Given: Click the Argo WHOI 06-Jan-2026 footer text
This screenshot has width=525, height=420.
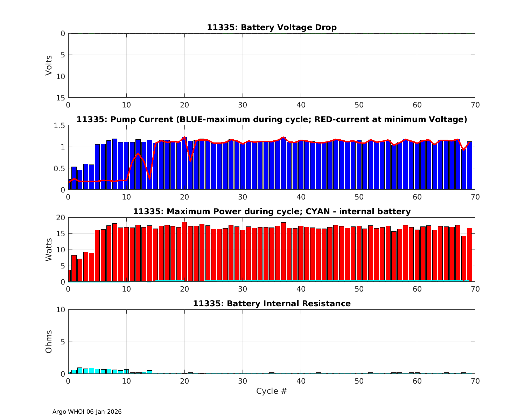Looking at the screenshot, I should pyautogui.click(x=87, y=412).
